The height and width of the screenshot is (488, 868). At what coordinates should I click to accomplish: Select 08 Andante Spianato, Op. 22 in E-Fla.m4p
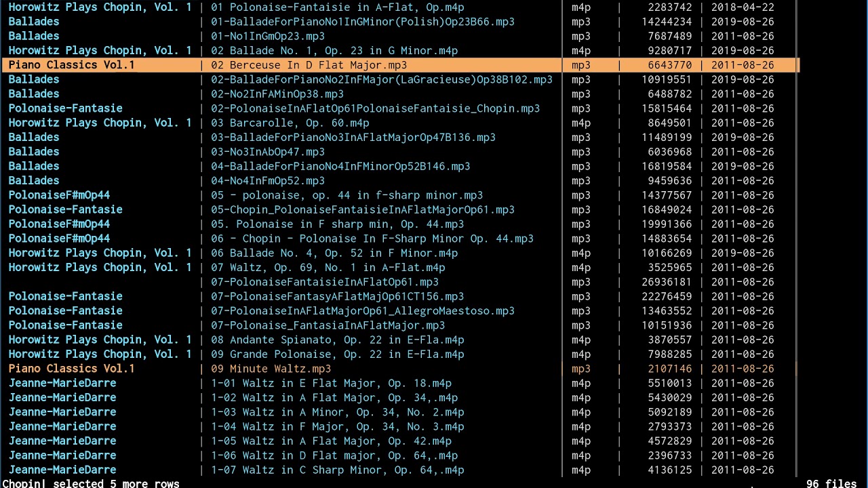(338, 340)
